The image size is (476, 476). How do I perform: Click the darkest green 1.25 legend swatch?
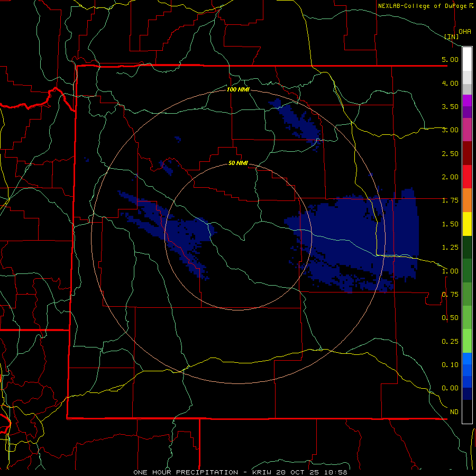pyautogui.click(x=467, y=247)
